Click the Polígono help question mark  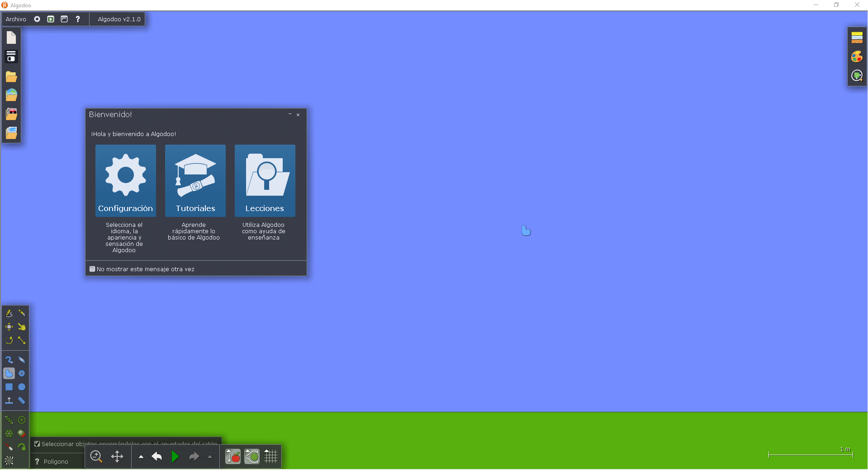[37, 461]
